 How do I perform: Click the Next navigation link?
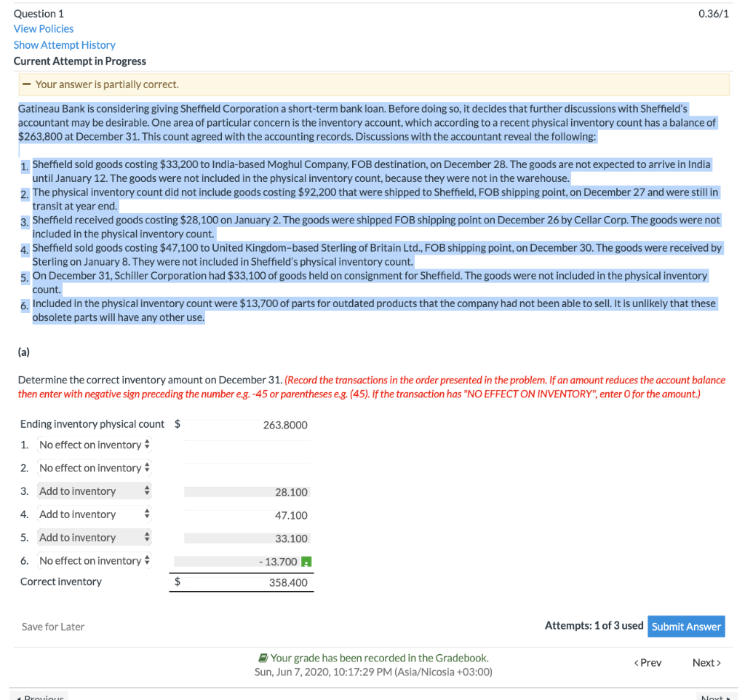[x=705, y=662]
